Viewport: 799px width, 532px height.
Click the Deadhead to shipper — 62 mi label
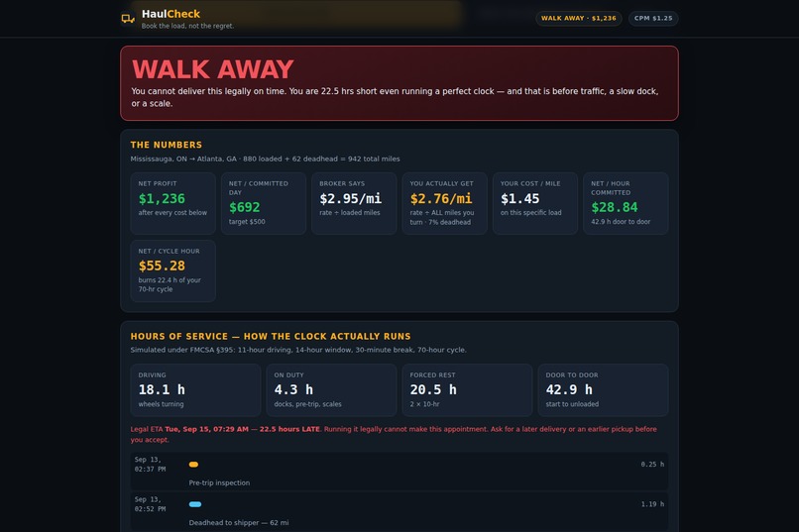pyautogui.click(x=239, y=523)
